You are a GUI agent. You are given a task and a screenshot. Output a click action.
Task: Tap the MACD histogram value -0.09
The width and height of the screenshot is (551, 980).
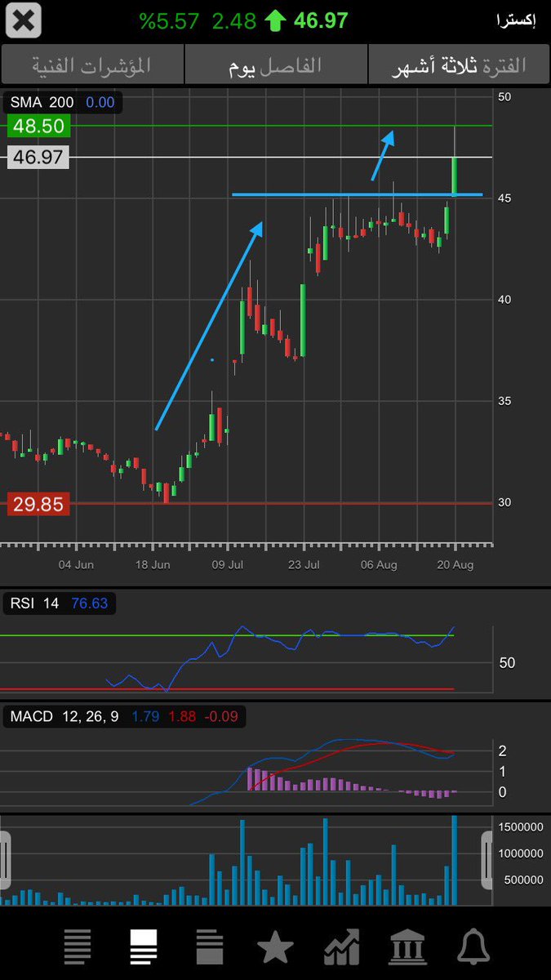click(221, 716)
